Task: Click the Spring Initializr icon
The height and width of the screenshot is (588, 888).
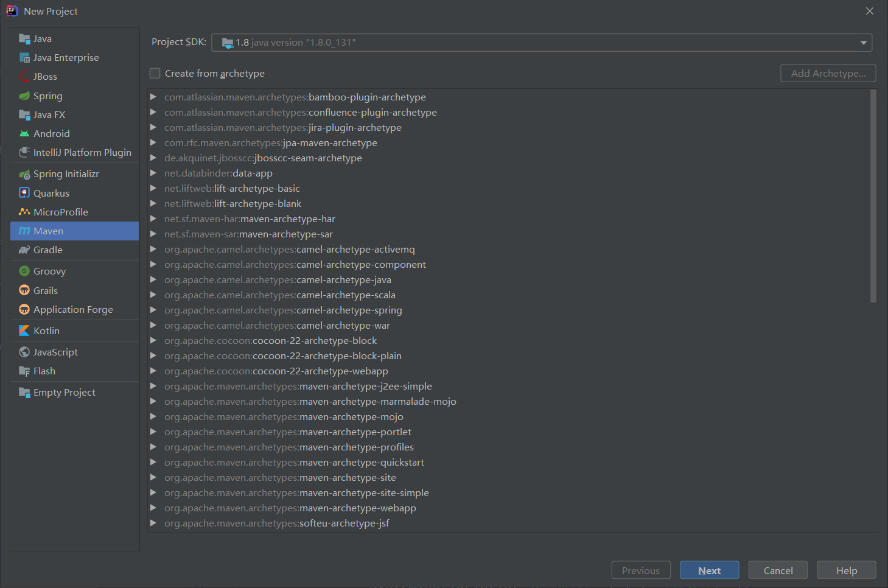Action: pos(24,174)
